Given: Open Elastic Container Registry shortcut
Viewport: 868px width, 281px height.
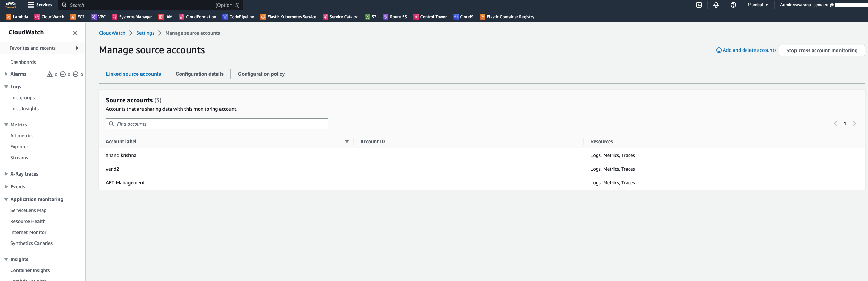Looking at the screenshot, I should (x=507, y=17).
